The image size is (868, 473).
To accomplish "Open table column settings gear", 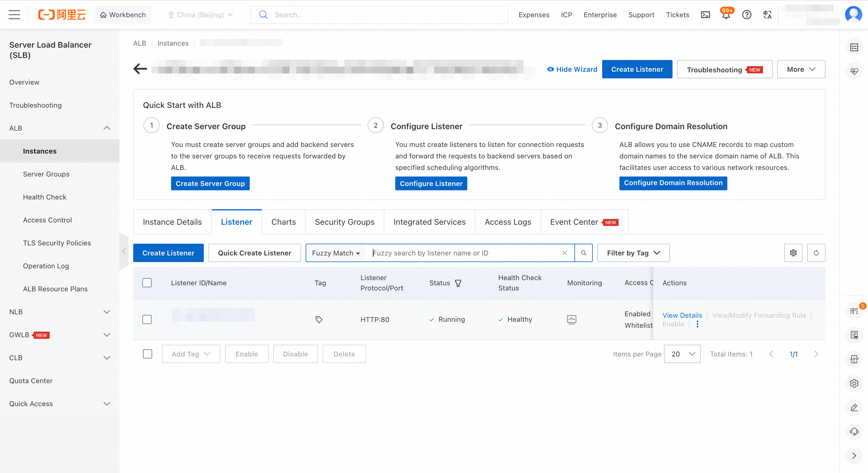I will click(x=793, y=253).
